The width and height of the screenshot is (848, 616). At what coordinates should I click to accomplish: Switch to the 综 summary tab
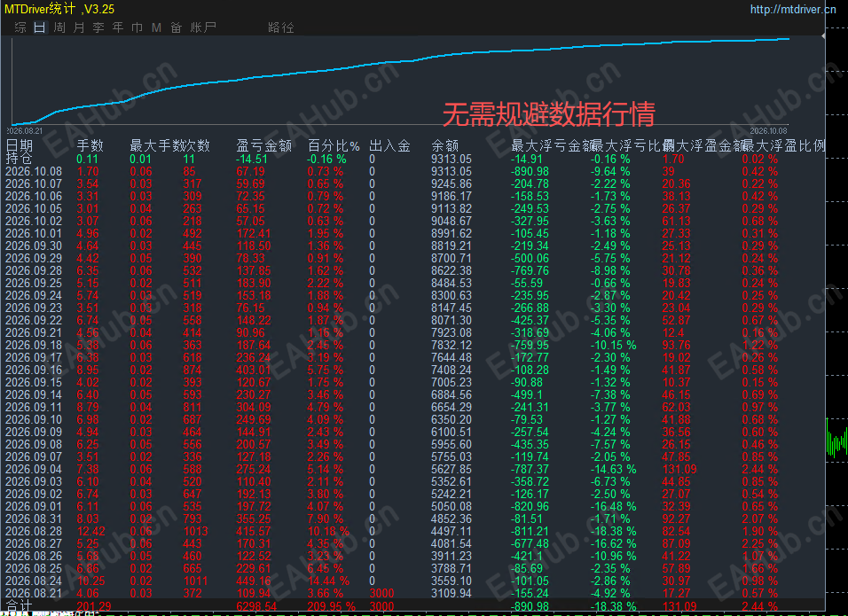click(x=20, y=27)
